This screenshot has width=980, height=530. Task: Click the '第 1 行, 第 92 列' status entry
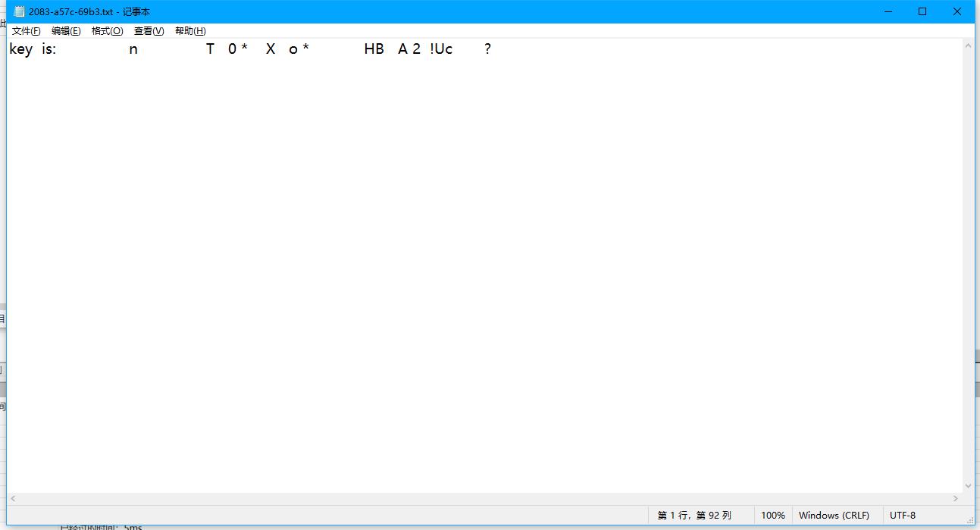coord(694,515)
